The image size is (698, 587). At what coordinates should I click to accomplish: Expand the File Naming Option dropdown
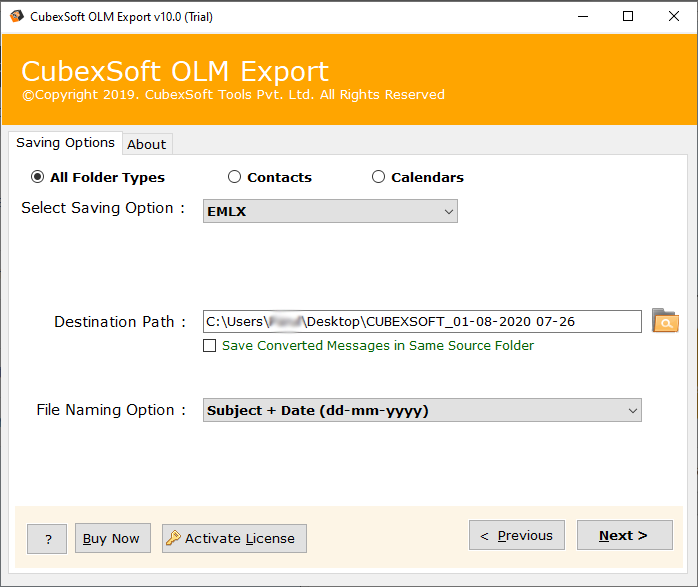[422, 410]
